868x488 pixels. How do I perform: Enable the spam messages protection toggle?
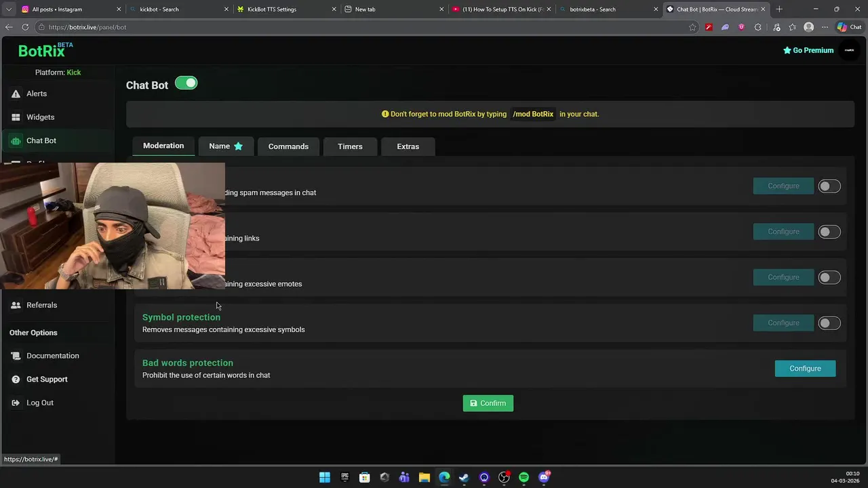[x=829, y=186]
